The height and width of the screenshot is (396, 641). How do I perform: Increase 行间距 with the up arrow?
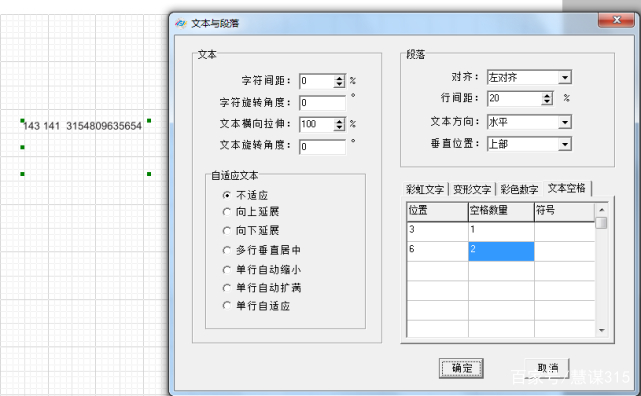(547, 95)
